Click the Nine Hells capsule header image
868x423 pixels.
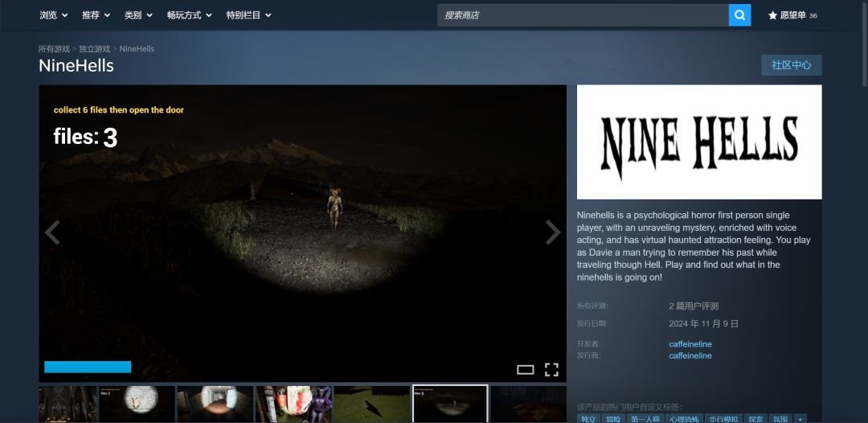click(x=699, y=142)
